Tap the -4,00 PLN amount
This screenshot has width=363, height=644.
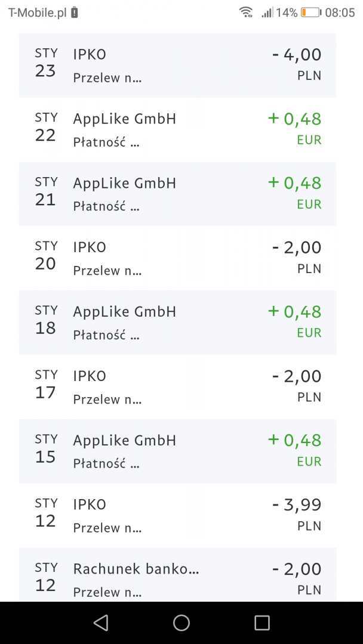click(297, 55)
